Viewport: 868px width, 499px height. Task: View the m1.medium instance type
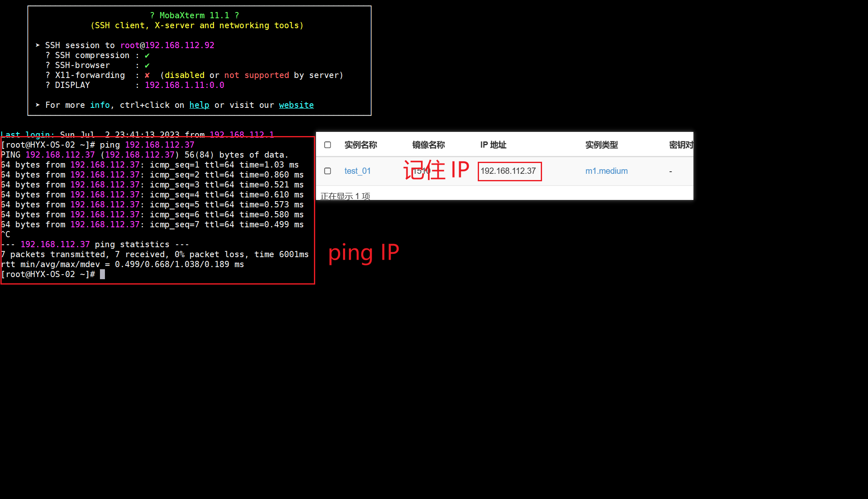(x=606, y=171)
